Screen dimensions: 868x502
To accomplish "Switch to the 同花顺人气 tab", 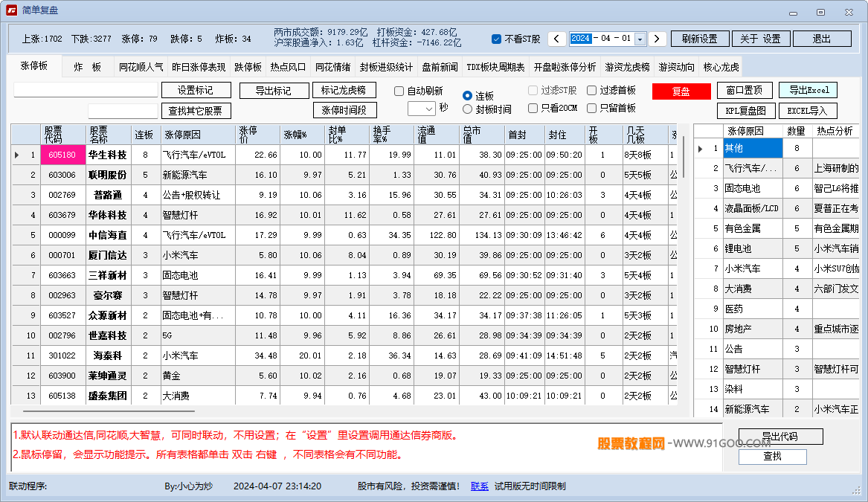I will pyautogui.click(x=141, y=67).
